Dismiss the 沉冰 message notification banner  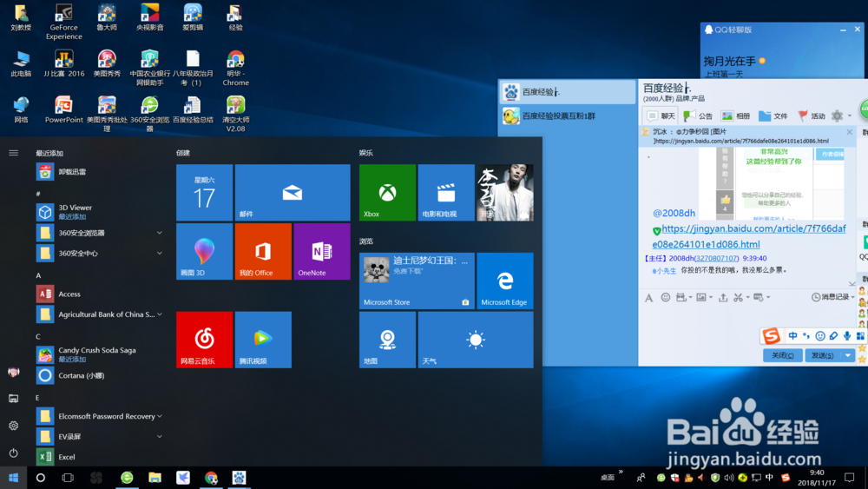coord(850,132)
